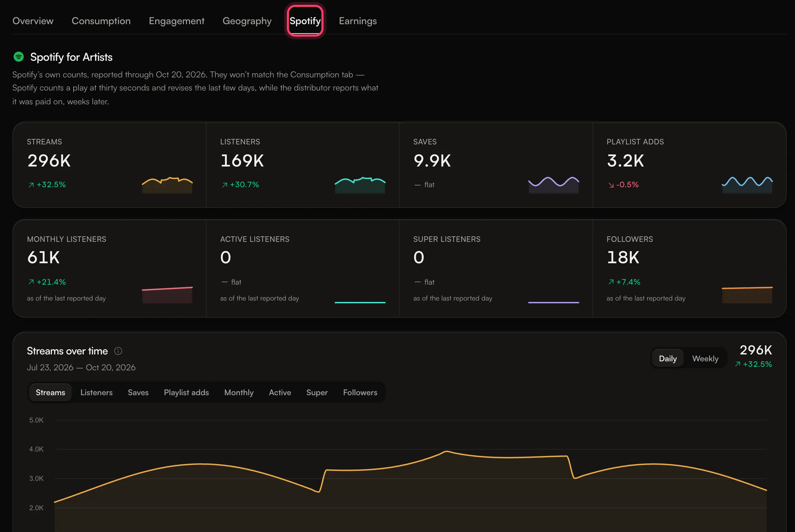The image size is (795, 532).
Task: Open the Consumption tab
Action: 101,21
